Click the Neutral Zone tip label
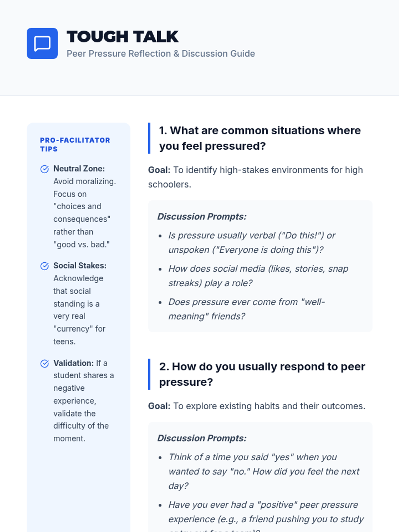 click(x=79, y=169)
